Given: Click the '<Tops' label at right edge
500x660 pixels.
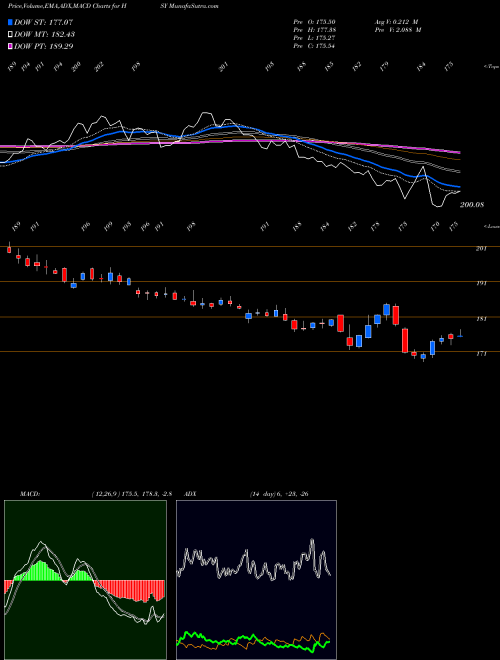Looking at the screenshot, I should [491, 67].
